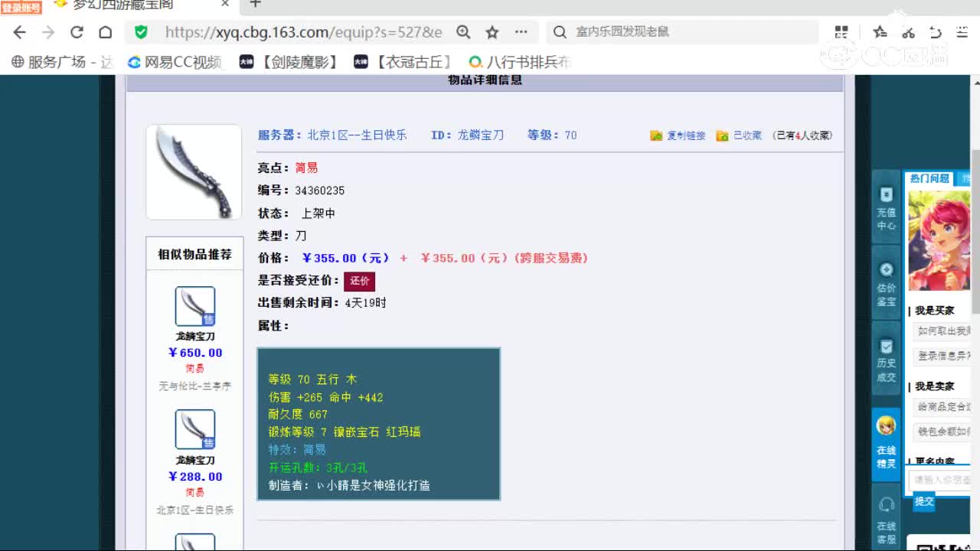
Task: Click the remaining time 4天19时
Action: (x=366, y=303)
